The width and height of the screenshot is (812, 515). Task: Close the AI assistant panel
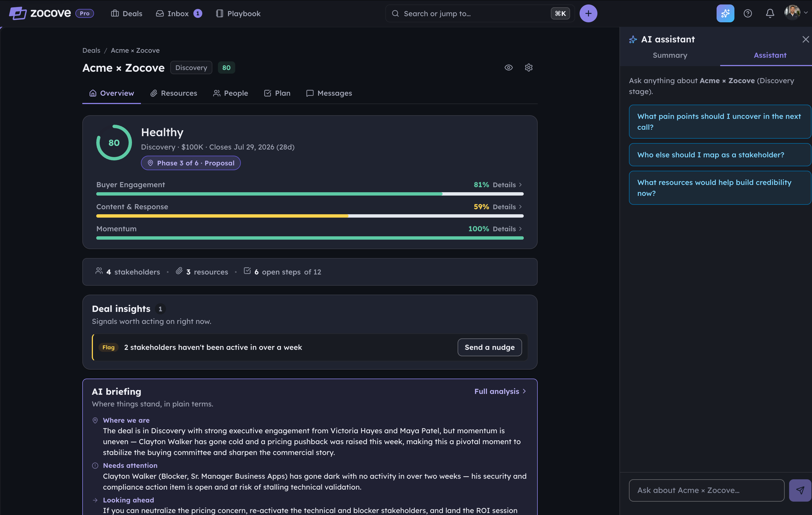click(x=806, y=39)
